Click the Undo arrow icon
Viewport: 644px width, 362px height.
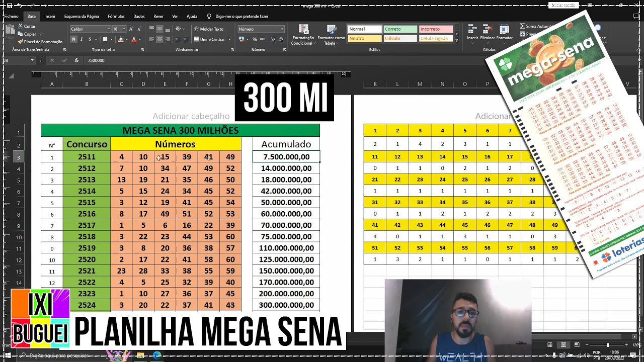pyautogui.click(x=20, y=6)
